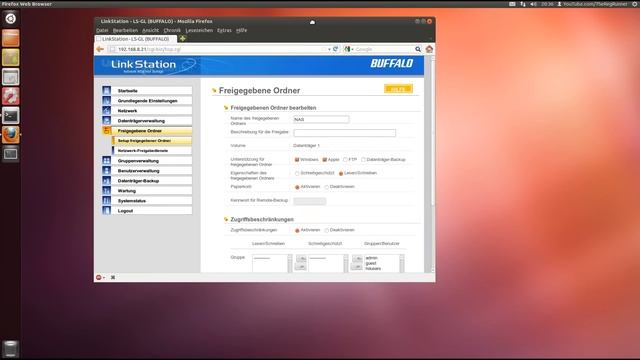Click the sound volume indicator in top panel
The image size is (640, 360).
pos(533,4)
